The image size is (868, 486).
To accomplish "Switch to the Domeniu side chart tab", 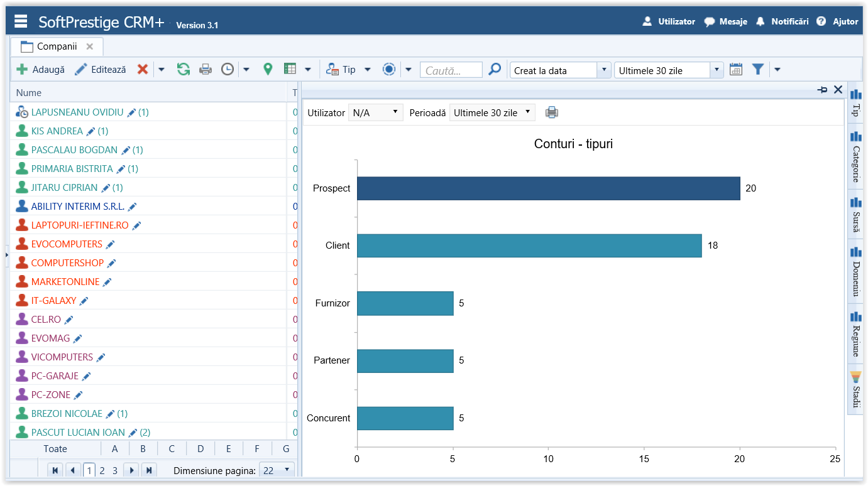I will pyautogui.click(x=855, y=271).
